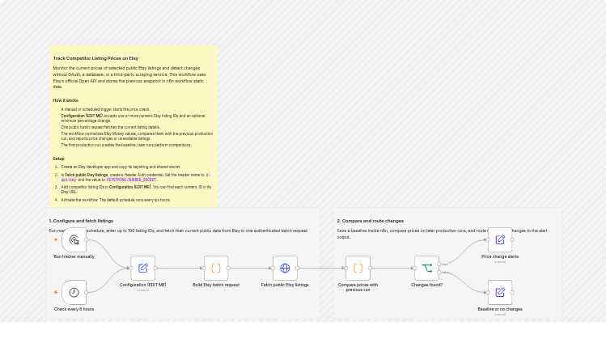
Task: Click the Changes found? IF node
Action: pyautogui.click(x=426, y=268)
